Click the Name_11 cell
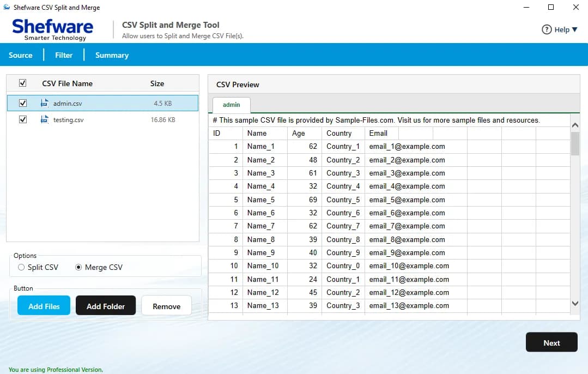This screenshot has height=374, width=588. point(265,280)
